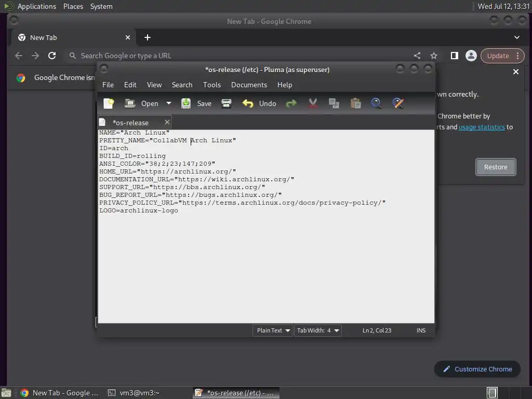
Task: Expand the Open recent files arrow
Action: point(169,103)
